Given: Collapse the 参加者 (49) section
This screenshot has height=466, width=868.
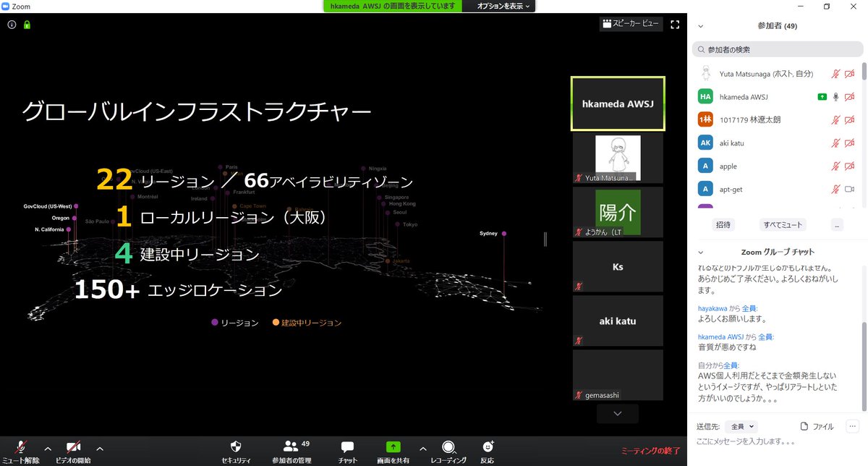Looking at the screenshot, I should (699, 26).
